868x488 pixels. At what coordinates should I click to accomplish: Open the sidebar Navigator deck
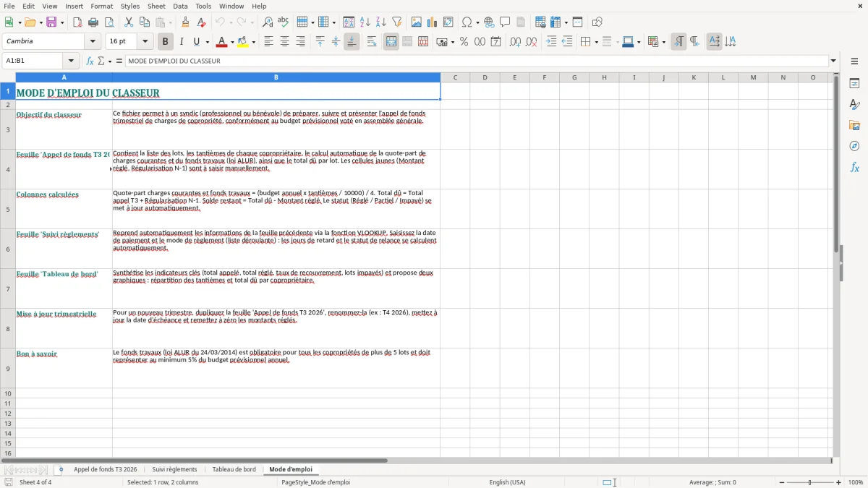pos(854,146)
